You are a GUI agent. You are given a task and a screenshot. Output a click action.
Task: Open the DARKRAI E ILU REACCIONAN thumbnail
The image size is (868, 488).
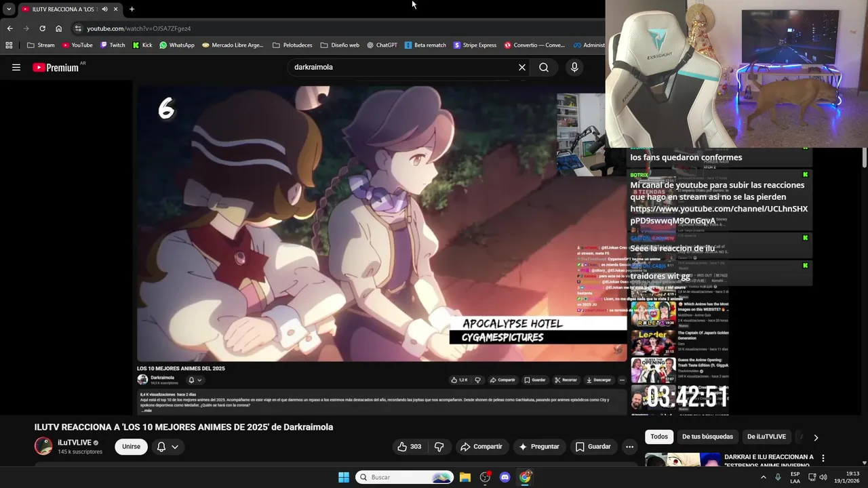(682, 460)
